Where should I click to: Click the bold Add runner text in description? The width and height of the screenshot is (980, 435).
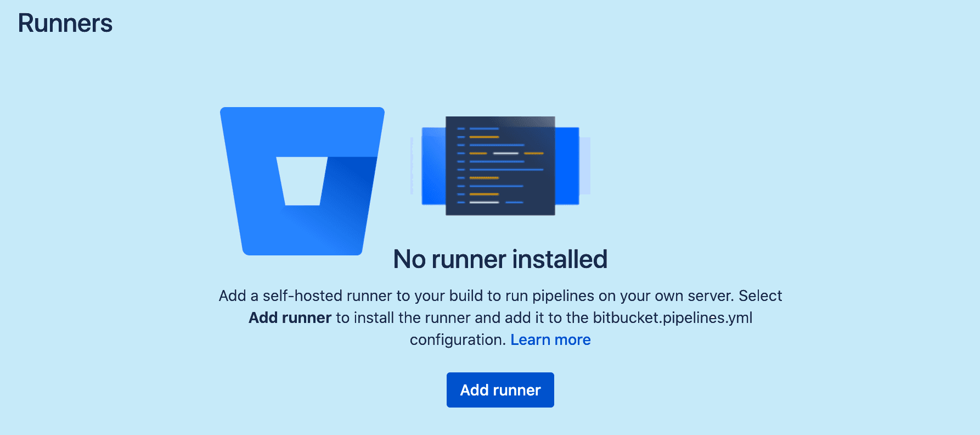click(290, 318)
